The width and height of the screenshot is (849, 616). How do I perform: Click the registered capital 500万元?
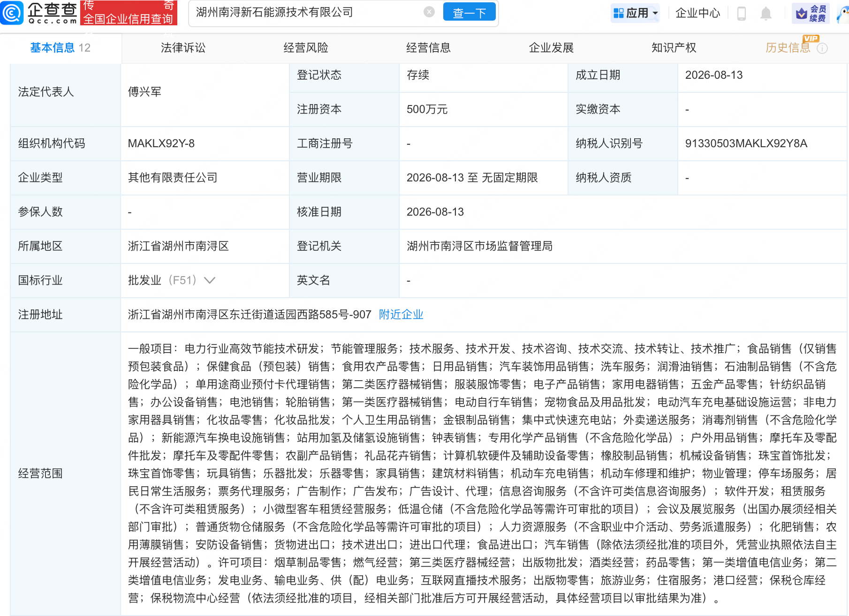427,109
